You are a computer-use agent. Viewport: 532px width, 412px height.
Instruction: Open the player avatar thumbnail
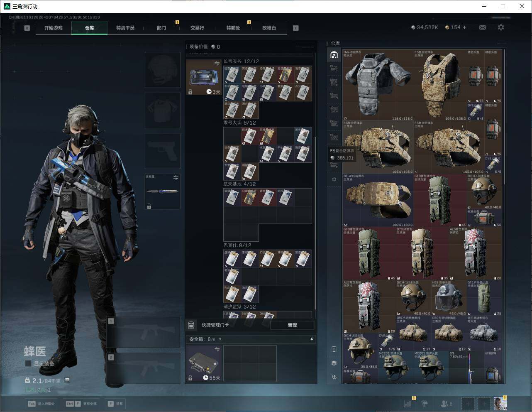500,403
